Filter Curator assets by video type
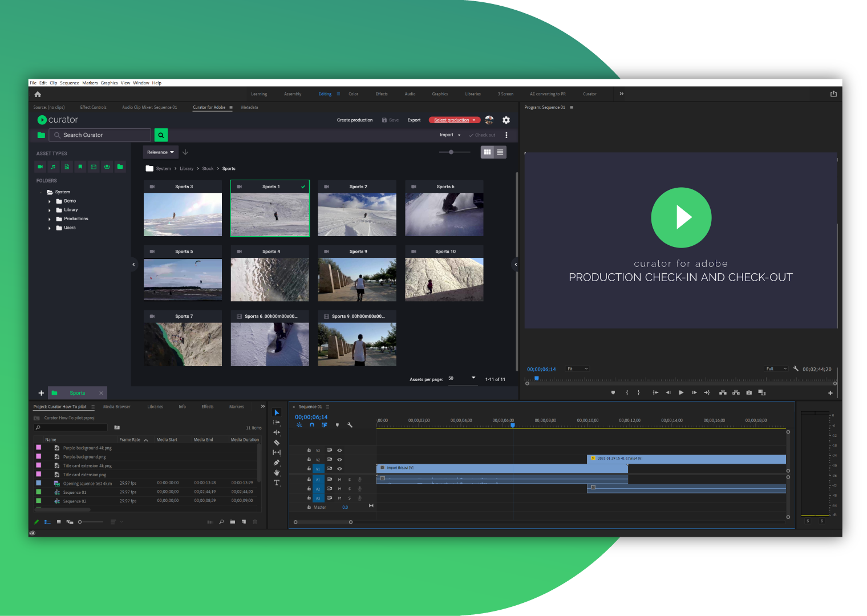867x616 pixels. point(40,167)
